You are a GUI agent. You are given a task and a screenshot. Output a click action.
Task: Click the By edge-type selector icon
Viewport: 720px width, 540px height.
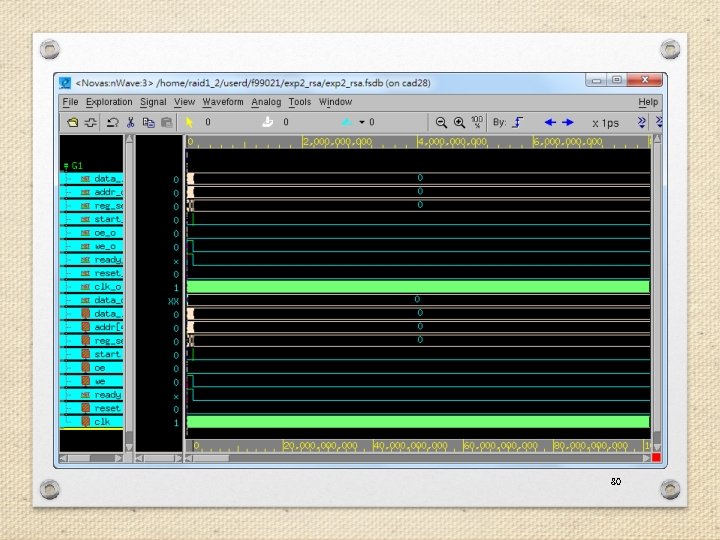[518, 123]
